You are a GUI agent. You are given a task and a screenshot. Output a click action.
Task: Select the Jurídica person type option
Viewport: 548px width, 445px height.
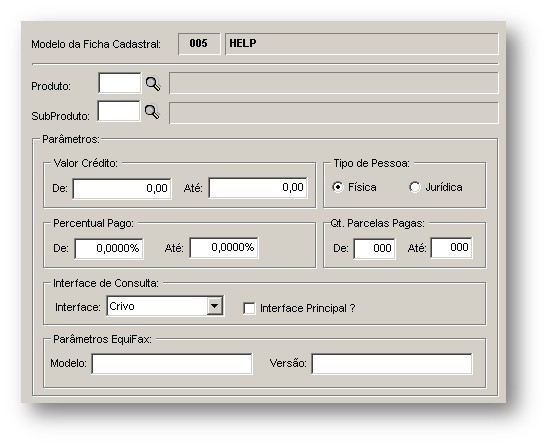414,187
